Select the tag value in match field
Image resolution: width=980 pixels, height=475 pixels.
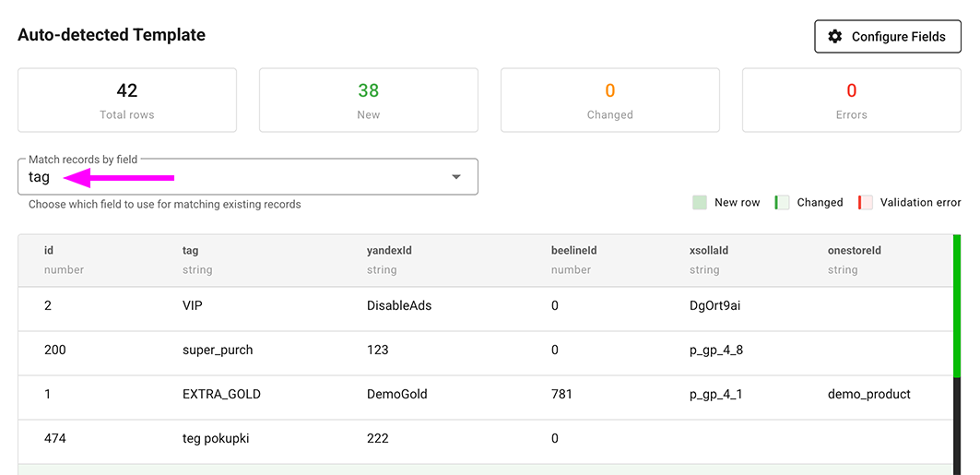40,177
